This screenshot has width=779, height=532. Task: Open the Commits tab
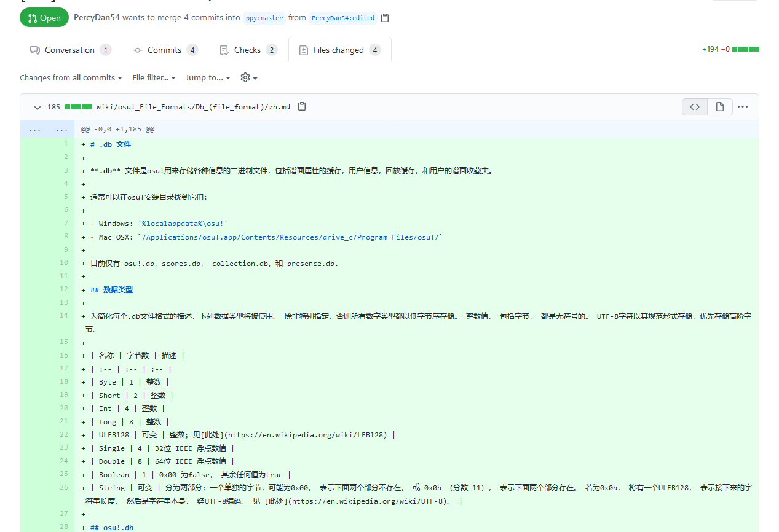165,50
